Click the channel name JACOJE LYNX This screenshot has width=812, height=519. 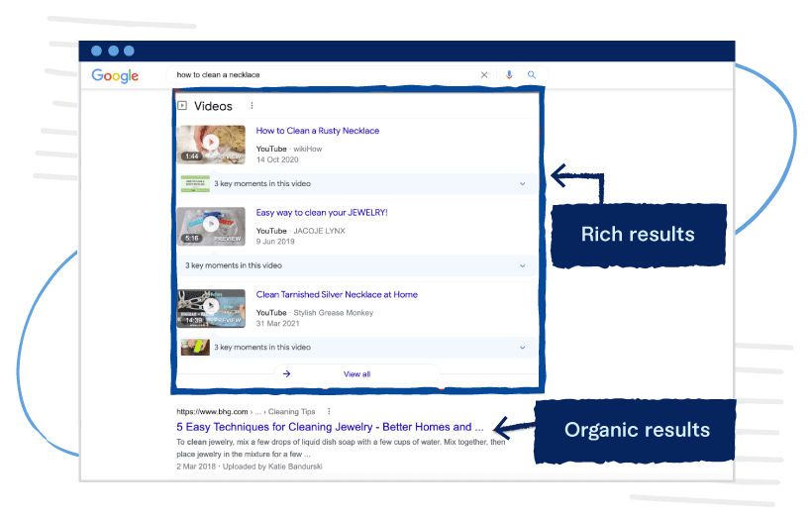pyautogui.click(x=319, y=231)
